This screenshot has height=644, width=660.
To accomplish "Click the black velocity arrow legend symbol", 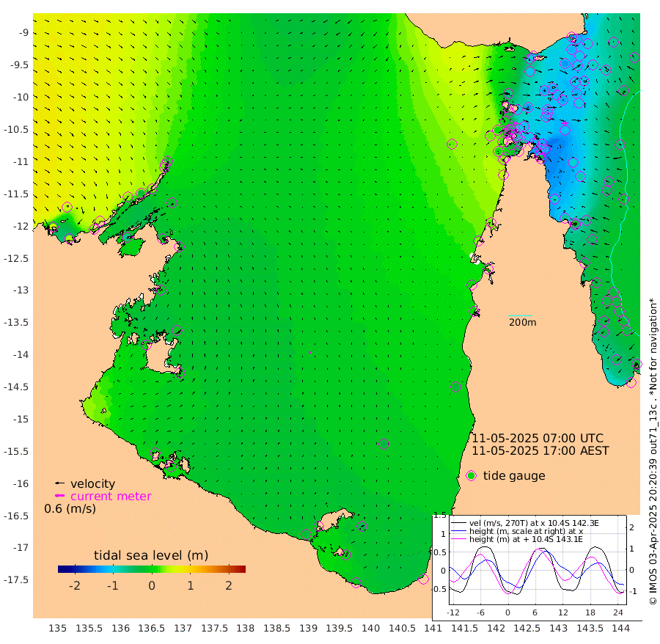I will [x=60, y=483].
